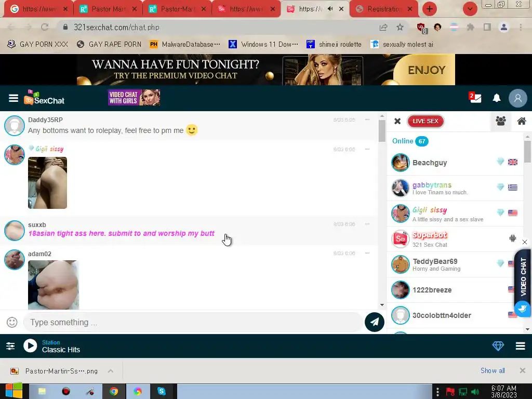The image size is (532, 399).
Task: Go back to the previous page
Action: [11, 27]
